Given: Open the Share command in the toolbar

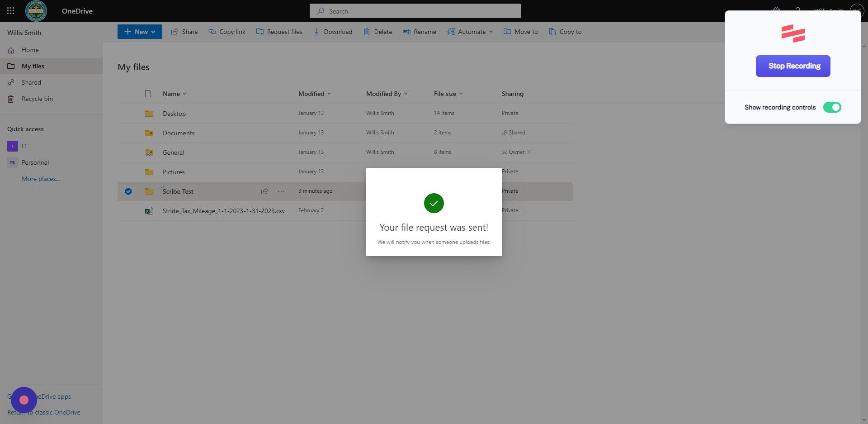Looking at the screenshot, I should point(184,31).
